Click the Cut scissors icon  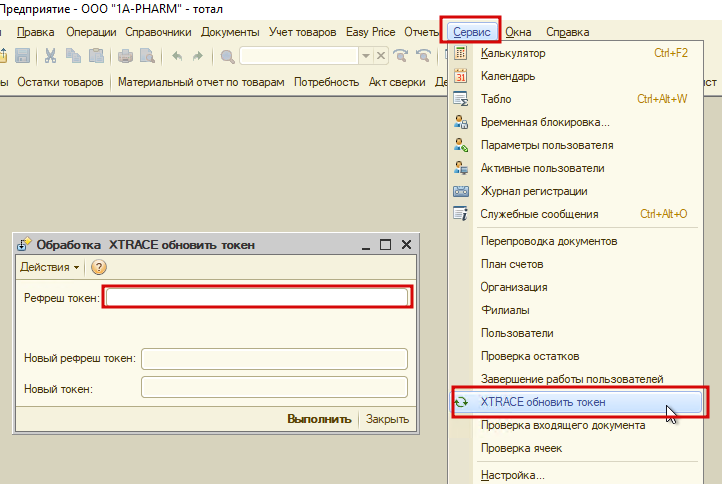(50, 56)
